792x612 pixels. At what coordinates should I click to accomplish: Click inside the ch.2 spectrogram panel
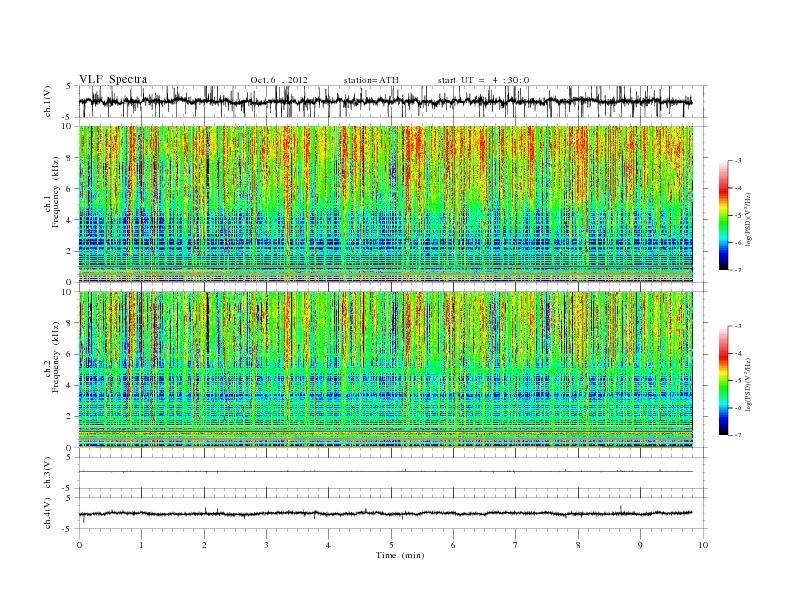tap(385, 369)
